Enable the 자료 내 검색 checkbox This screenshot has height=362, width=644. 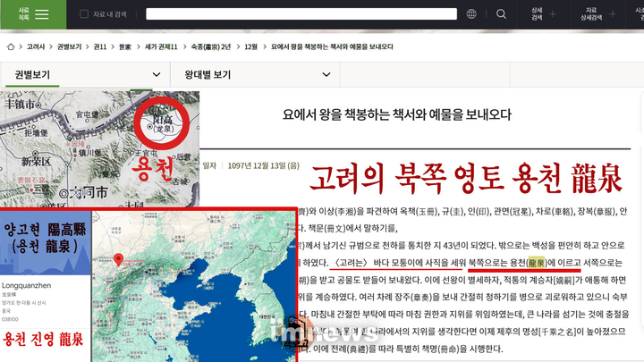(84, 14)
